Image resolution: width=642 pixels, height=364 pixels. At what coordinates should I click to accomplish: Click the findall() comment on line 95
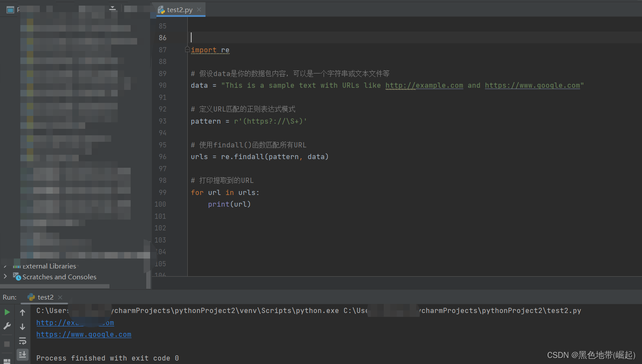click(x=249, y=145)
